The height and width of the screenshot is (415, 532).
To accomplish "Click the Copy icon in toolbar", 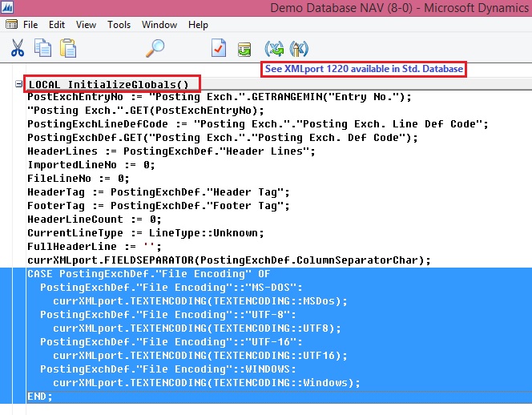I will [x=42, y=48].
